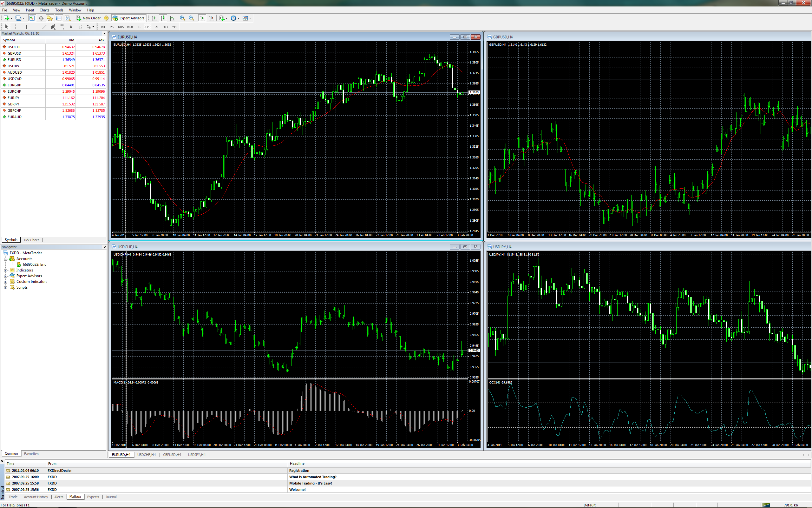Expand the Scripts tree node
Image resolution: width=812 pixels, height=508 pixels.
click(x=5, y=288)
